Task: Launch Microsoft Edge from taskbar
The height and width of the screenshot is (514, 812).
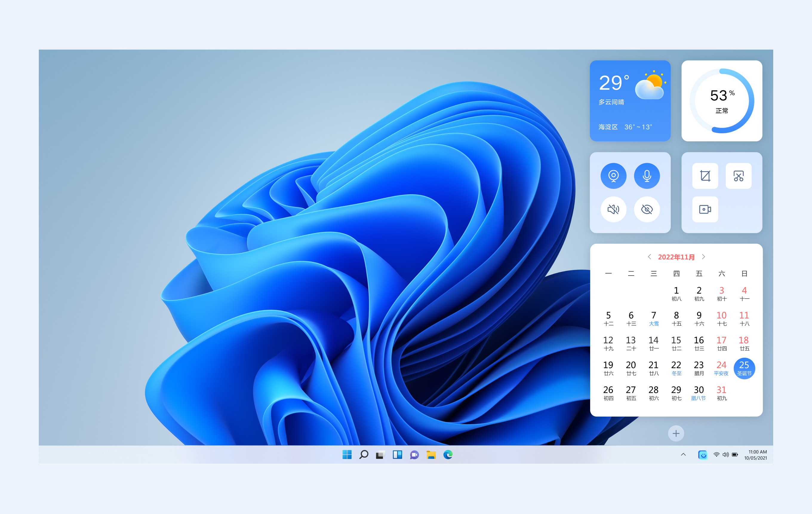Action: point(448,455)
